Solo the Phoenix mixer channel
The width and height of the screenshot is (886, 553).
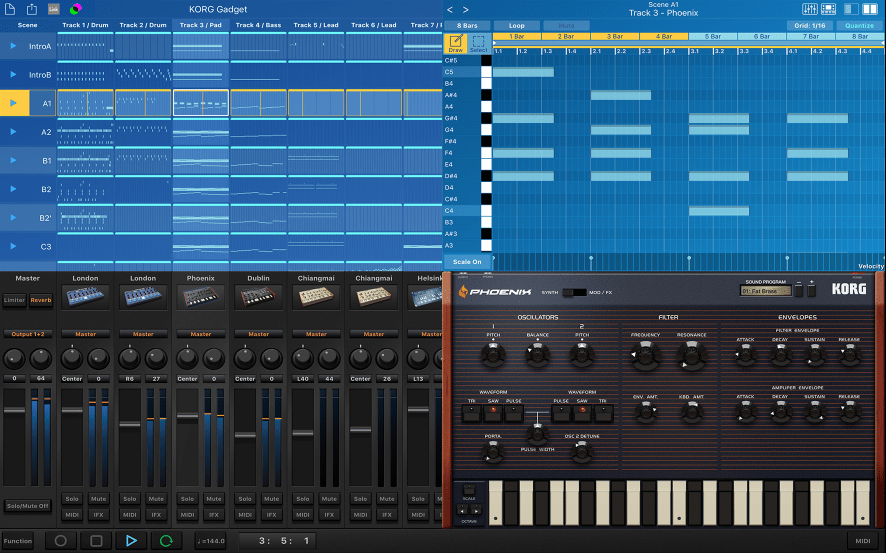[x=188, y=499]
